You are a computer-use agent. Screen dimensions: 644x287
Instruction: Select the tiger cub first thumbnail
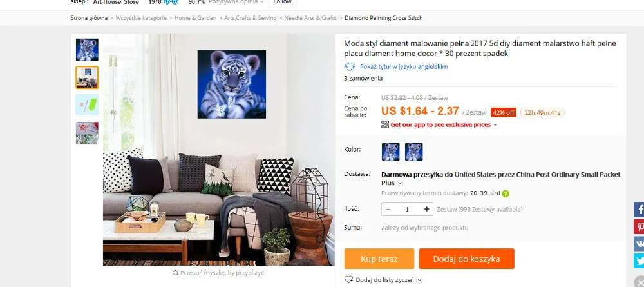(x=87, y=50)
